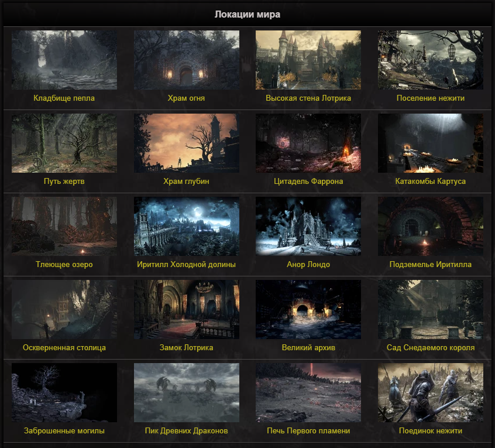Open the Печь Первого пламени thumbnail
Viewport: 495px width, 448px height.
308,392
